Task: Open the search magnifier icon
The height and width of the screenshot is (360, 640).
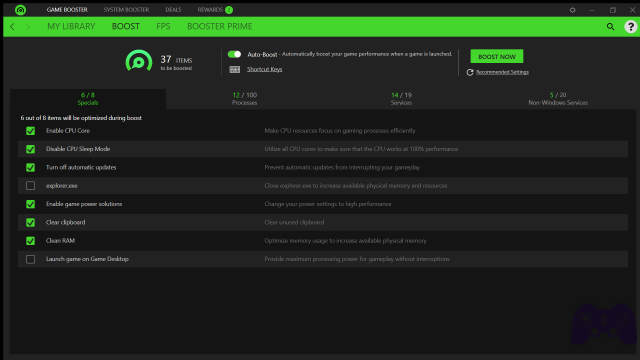Action: click(610, 27)
